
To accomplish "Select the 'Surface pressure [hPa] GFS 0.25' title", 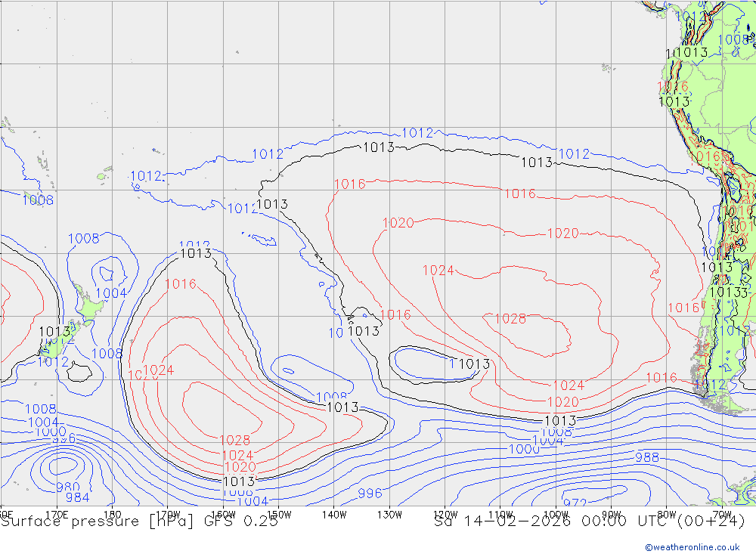I will (139, 522).
